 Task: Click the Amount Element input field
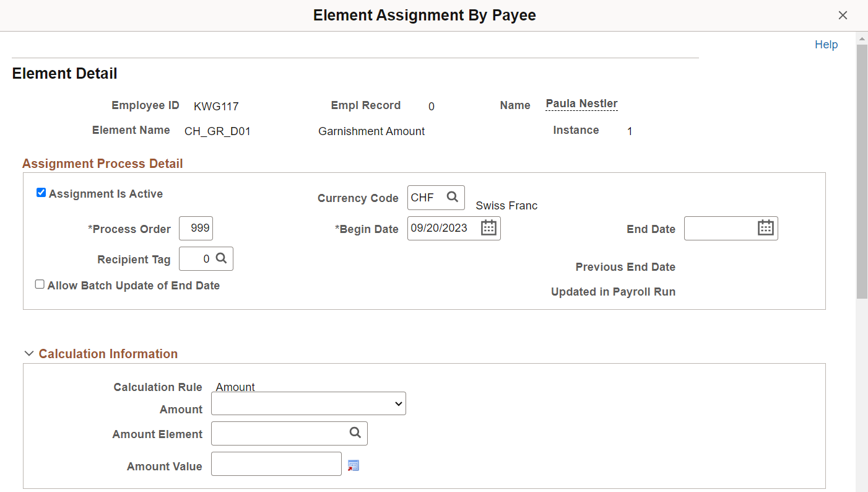click(x=279, y=433)
